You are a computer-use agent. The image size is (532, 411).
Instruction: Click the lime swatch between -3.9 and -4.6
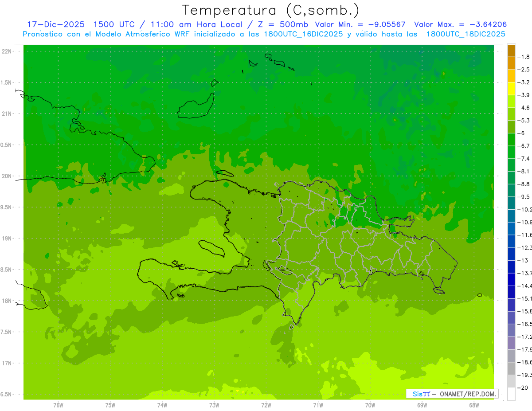click(511, 102)
